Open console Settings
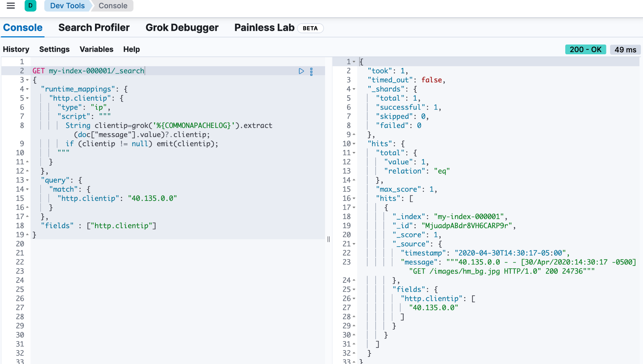 54,49
